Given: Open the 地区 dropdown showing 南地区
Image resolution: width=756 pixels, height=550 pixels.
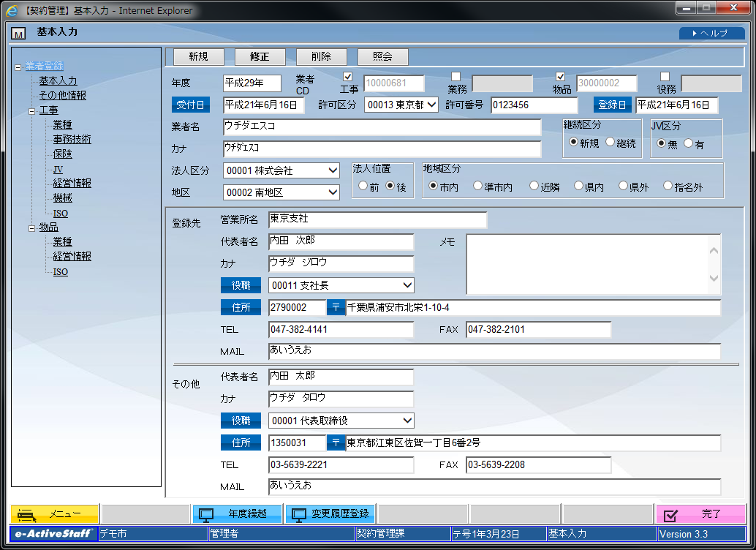Looking at the screenshot, I should click(281, 192).
